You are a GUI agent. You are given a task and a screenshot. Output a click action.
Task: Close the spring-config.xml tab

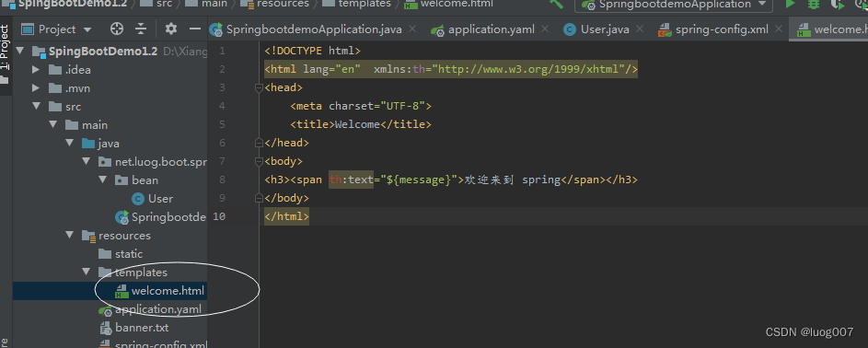click(780, 29)
